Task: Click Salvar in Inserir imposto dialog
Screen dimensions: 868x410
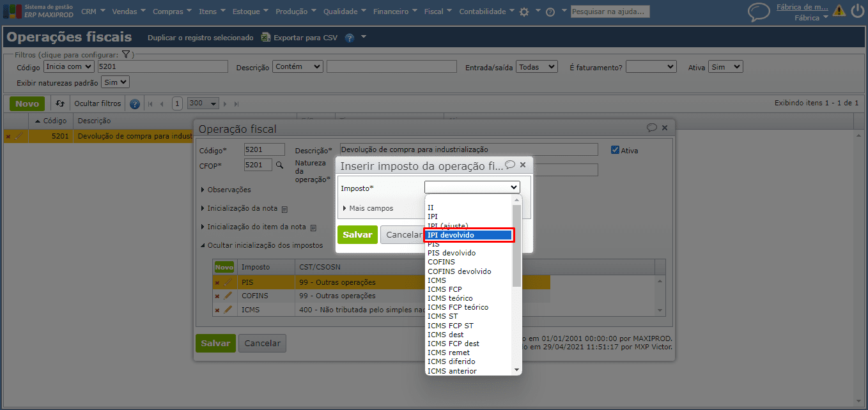Action: 357,234
